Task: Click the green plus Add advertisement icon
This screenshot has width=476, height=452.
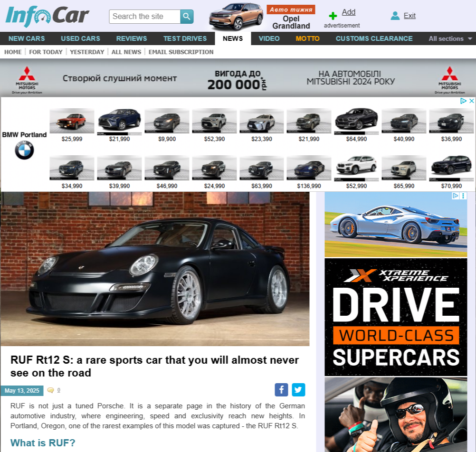Action: click(x=333, y=16)
